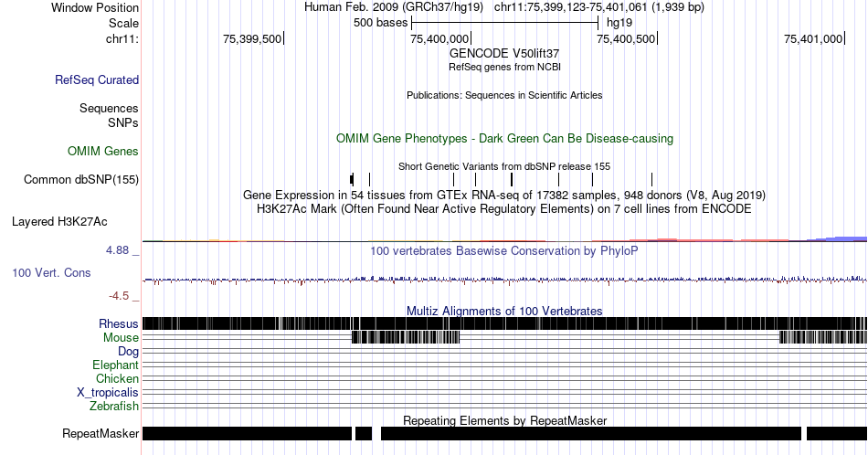The width and height of the screenshot is (868, 455).
Task: Click the leftmost long RepeatMasker block
Action: (248, 433)
